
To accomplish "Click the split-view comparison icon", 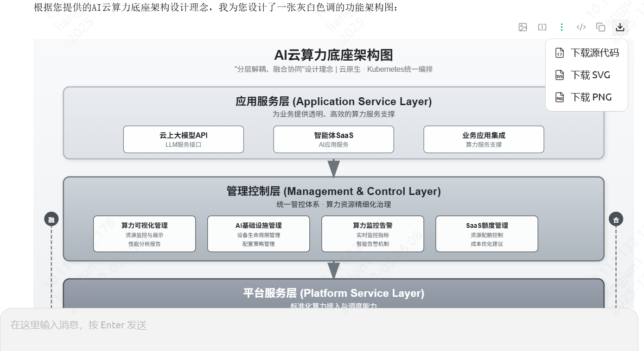I will pyautogui.click(x=542, y=27).
